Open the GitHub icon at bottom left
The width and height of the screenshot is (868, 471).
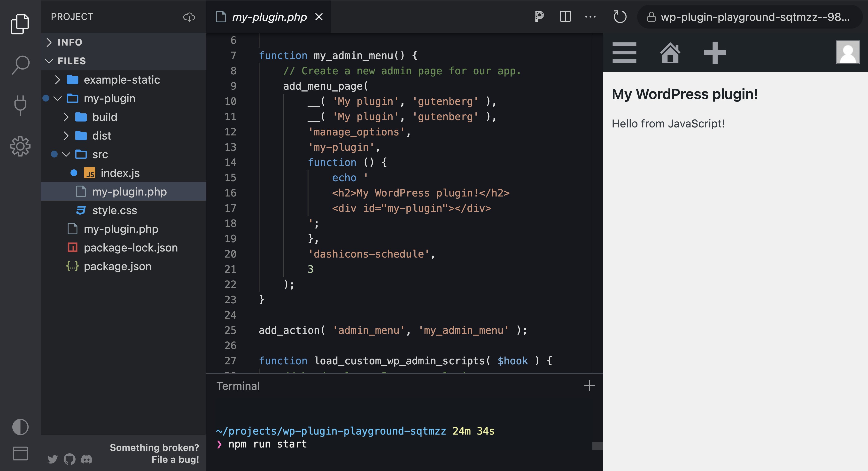coord(70,459)
